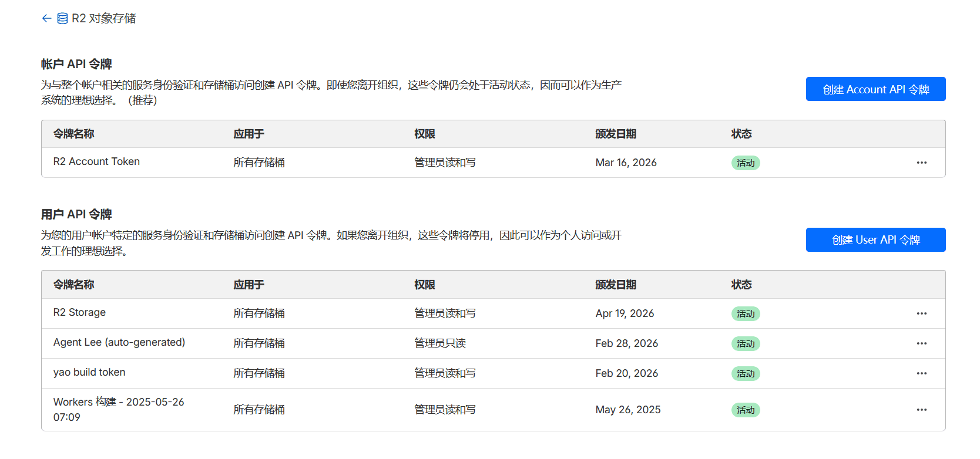Click Feb 28, 2026 issue date
This screenshot has height=459, width=980.
pyautogui.click(x=626, y=343)
